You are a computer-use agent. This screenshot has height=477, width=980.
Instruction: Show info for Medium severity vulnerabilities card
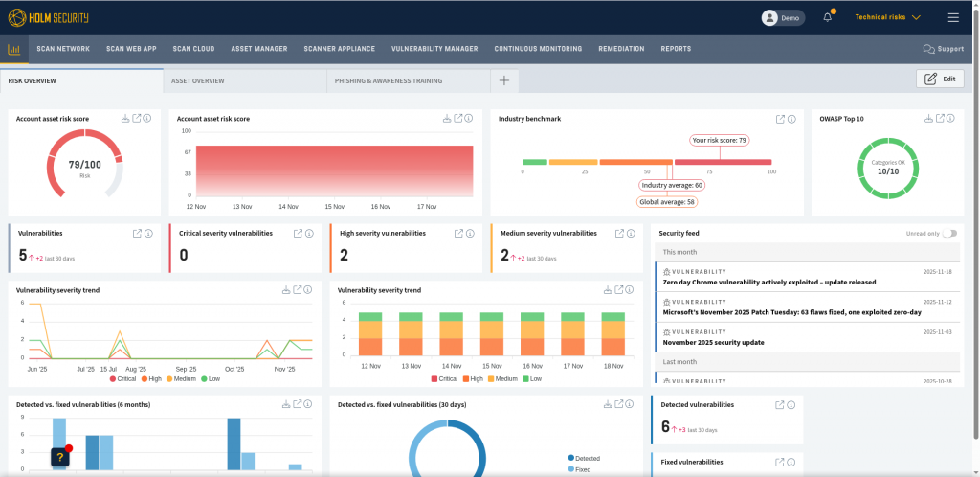point(631,233)
